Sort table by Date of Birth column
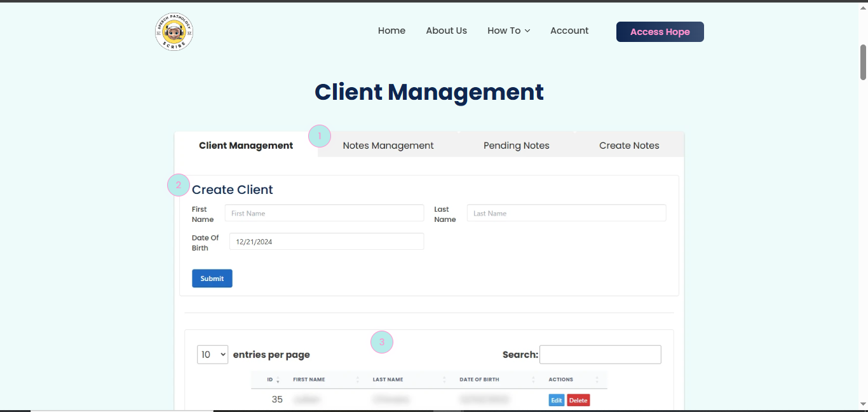 point(480,380)
